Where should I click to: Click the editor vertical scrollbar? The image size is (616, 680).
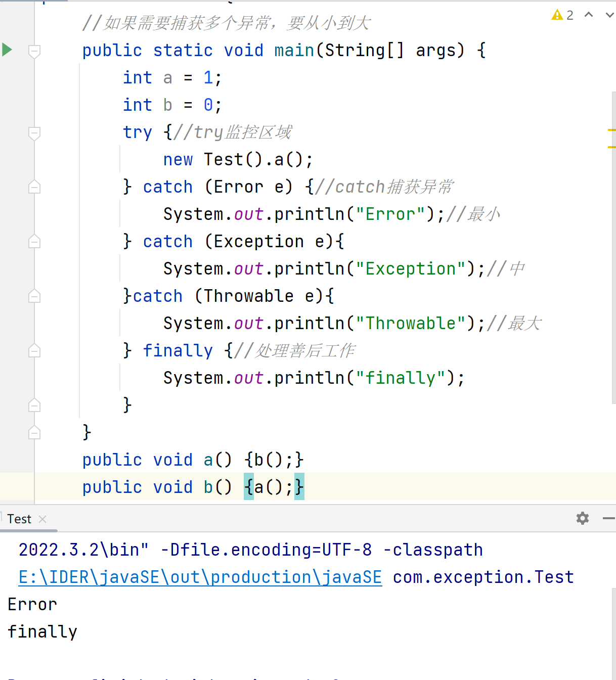tap(613, 248)
